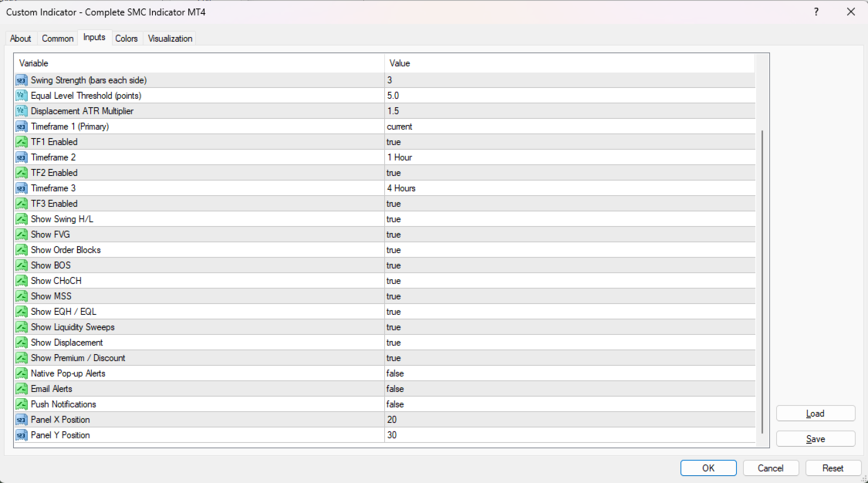Click the double-type icon beside Equal Level Threshold
The width and height of the screenshot is (868, 483).
[x=21, y=96]
